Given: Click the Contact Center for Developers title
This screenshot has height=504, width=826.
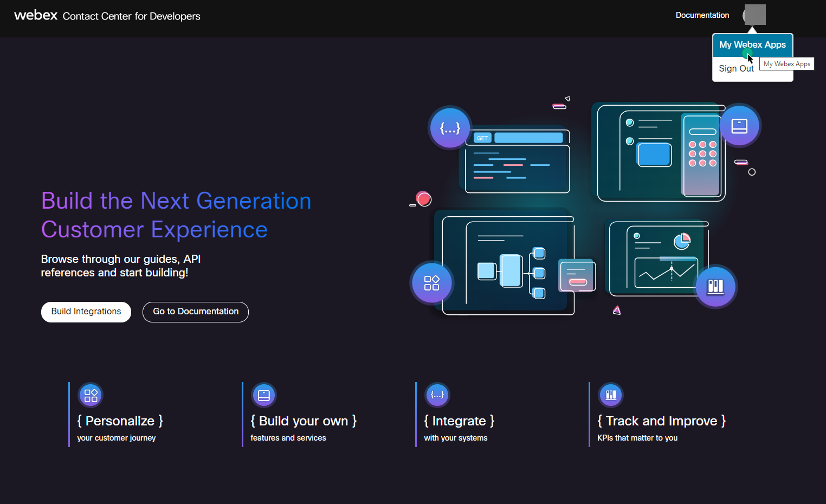Looking at the screenshot, I should coord(131,16).
